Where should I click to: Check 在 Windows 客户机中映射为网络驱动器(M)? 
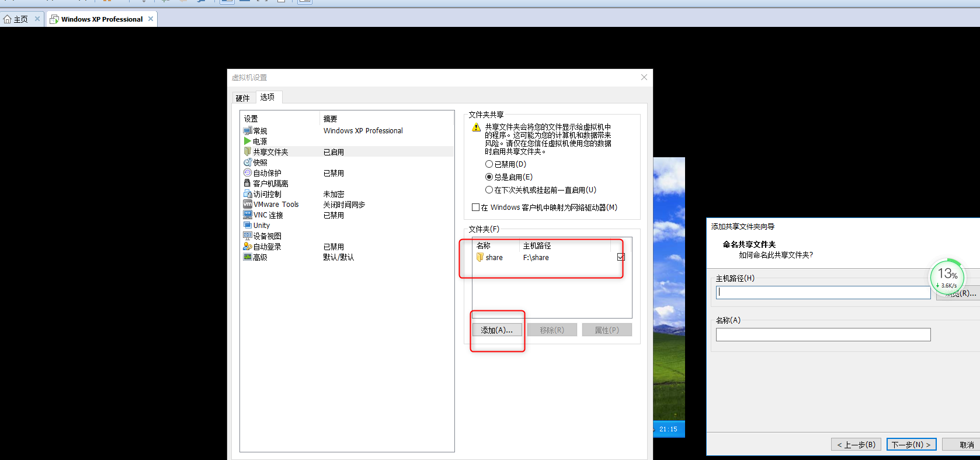(x=475, y=207)
